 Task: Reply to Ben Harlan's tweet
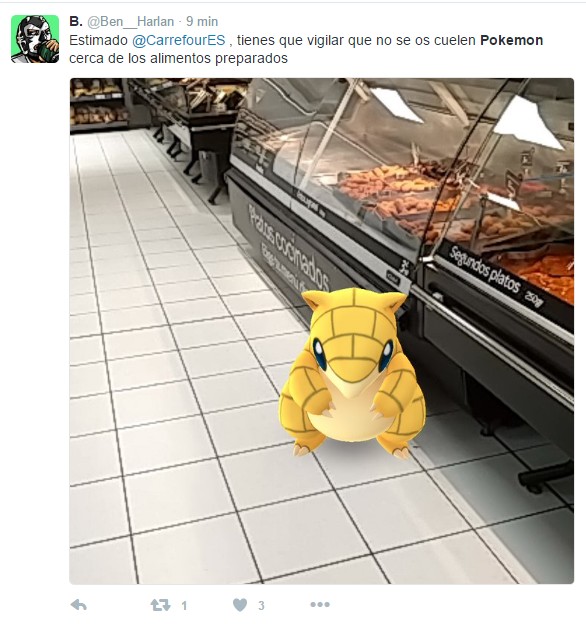coord(78,605)
